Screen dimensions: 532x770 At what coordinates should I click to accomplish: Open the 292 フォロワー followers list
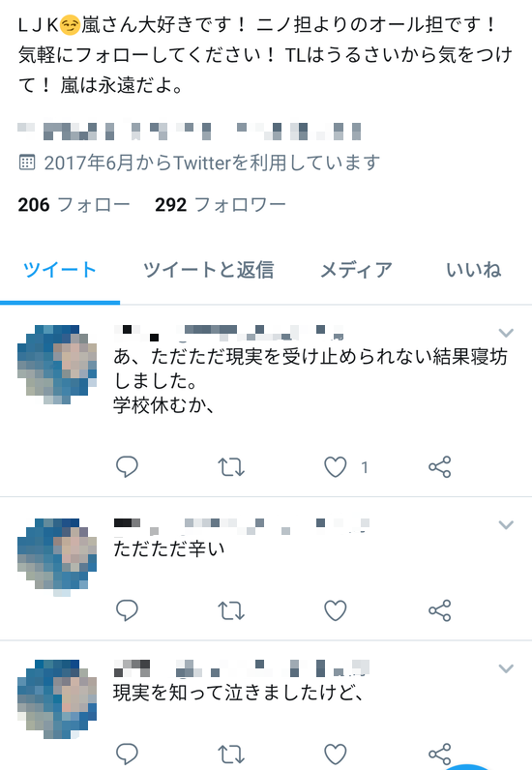[x=221, y=205]
